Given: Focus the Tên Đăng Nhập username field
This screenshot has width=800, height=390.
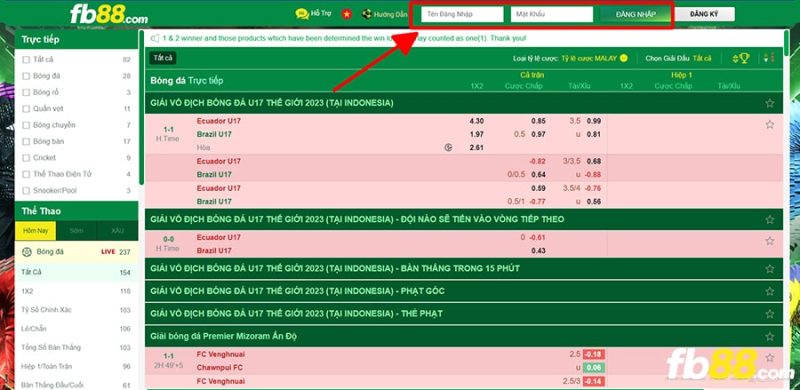Looking at the screenshot, I should coord(462,14).
